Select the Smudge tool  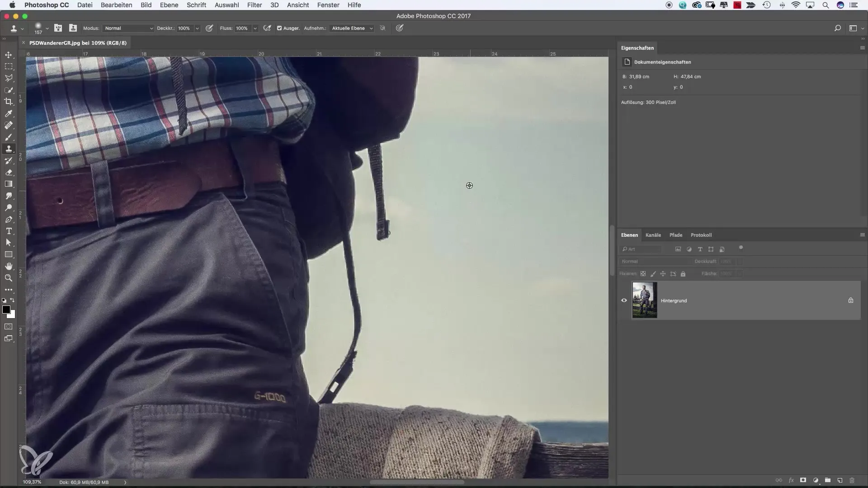coord(9,196)
